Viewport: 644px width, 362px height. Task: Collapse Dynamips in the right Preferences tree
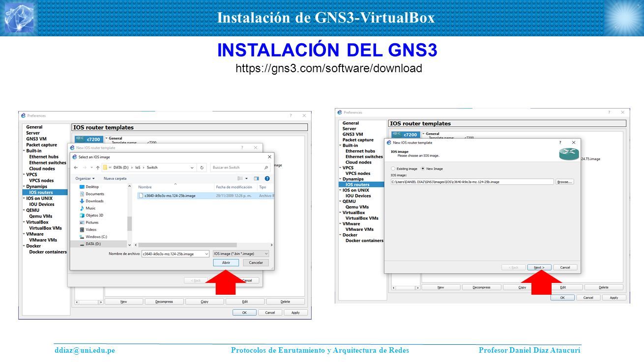pyautogui.click(x=340, y=179)
